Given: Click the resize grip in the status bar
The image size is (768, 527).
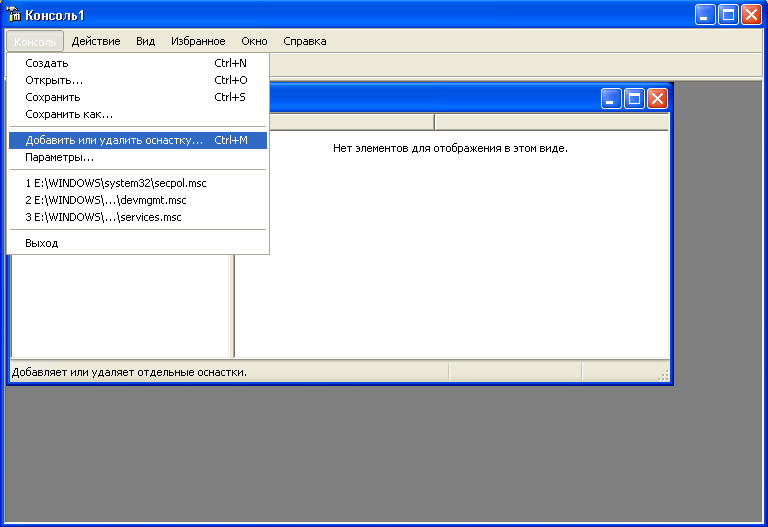Looking at the screenshot, I should [x=663, y=375].
